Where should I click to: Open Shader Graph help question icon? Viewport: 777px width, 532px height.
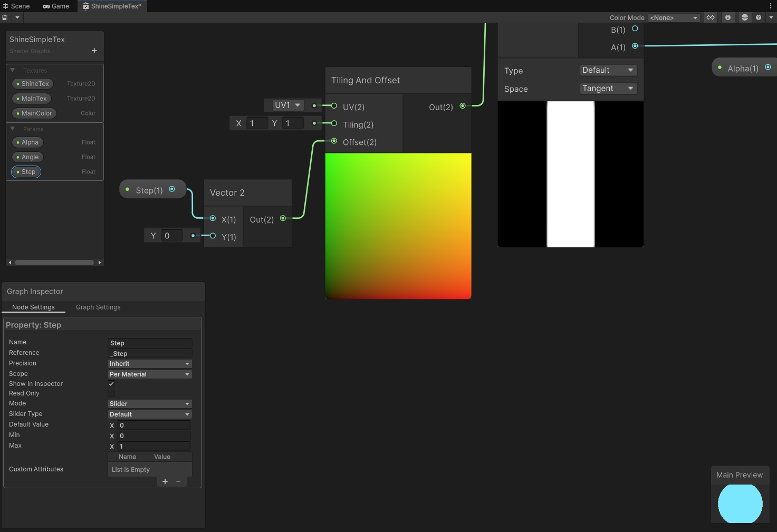click(759, 17)
